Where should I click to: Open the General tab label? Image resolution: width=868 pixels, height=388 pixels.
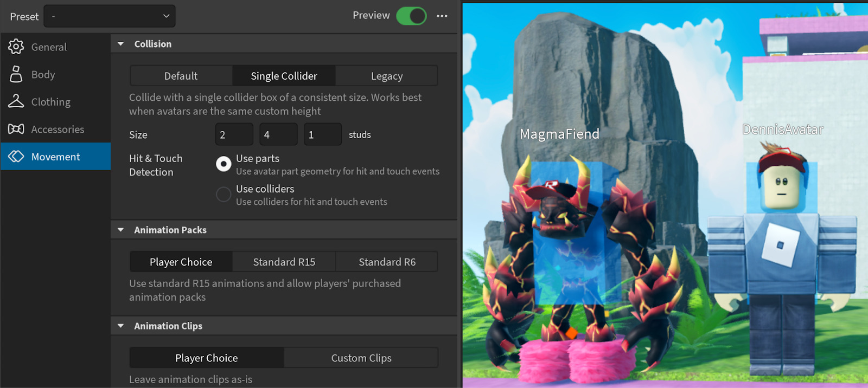pos(49,47)
